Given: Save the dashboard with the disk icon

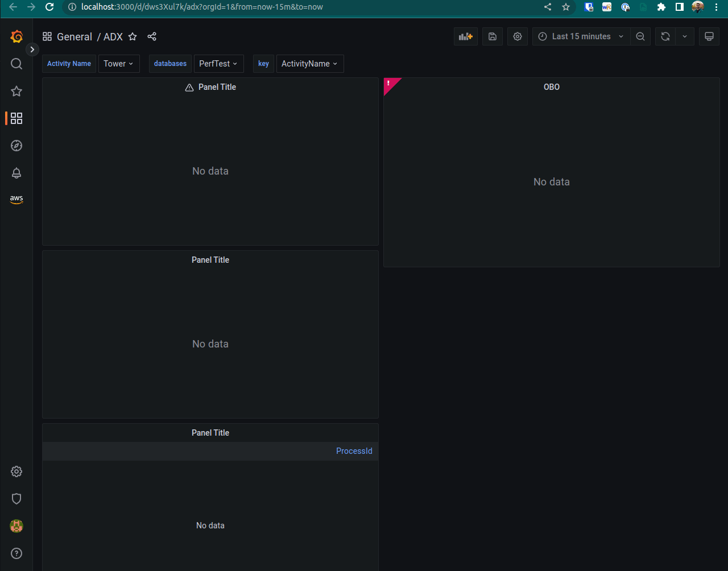Looking at the screenshot, I should click(x=493, y=36).
